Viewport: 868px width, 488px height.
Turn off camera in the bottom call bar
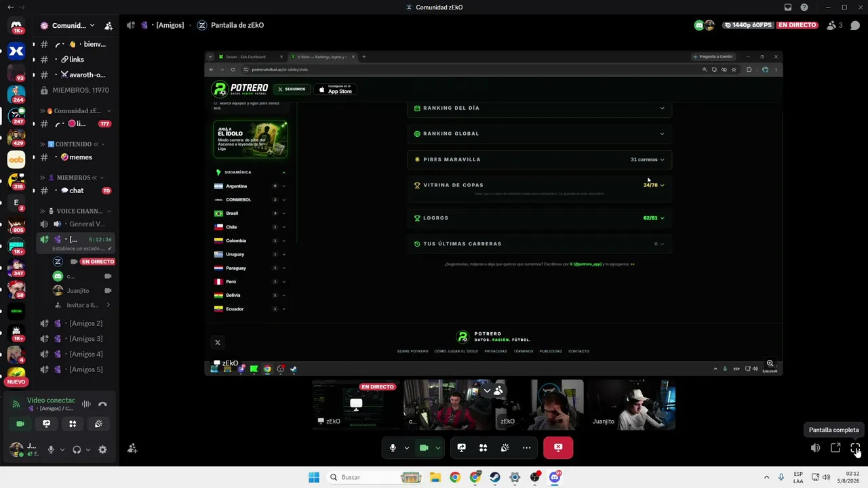tap(424, 447)
